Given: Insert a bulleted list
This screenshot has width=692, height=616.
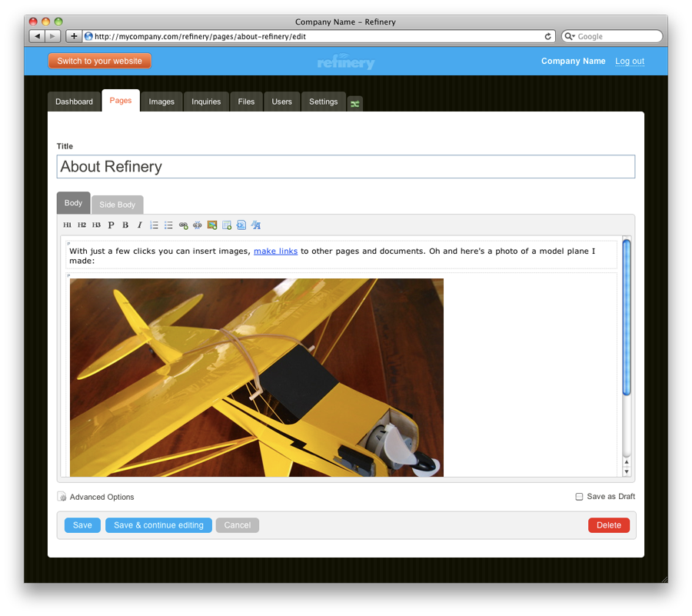Looking at the screenshot, I should tap(168, 225).
